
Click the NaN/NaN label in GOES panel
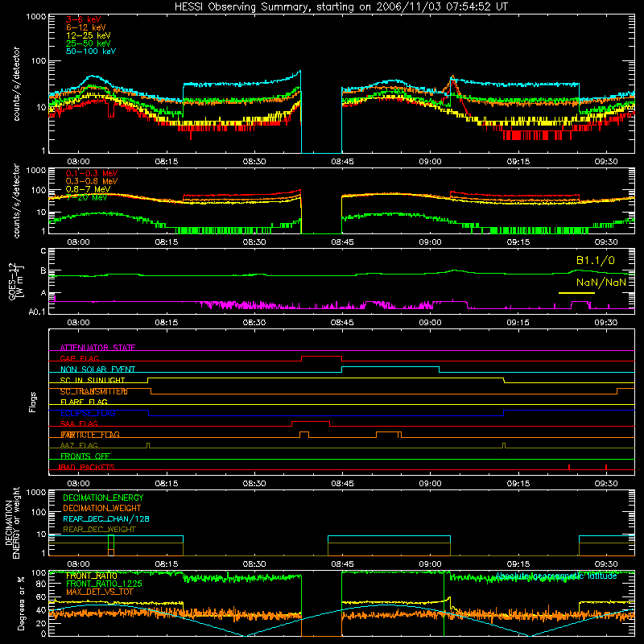click(x=601, y=283)
